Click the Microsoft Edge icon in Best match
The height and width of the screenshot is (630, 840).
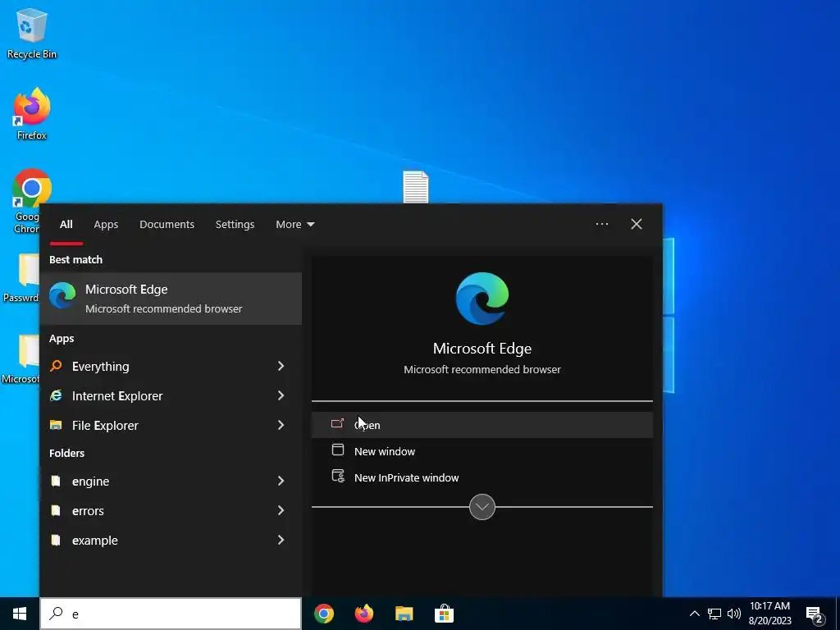62,296
